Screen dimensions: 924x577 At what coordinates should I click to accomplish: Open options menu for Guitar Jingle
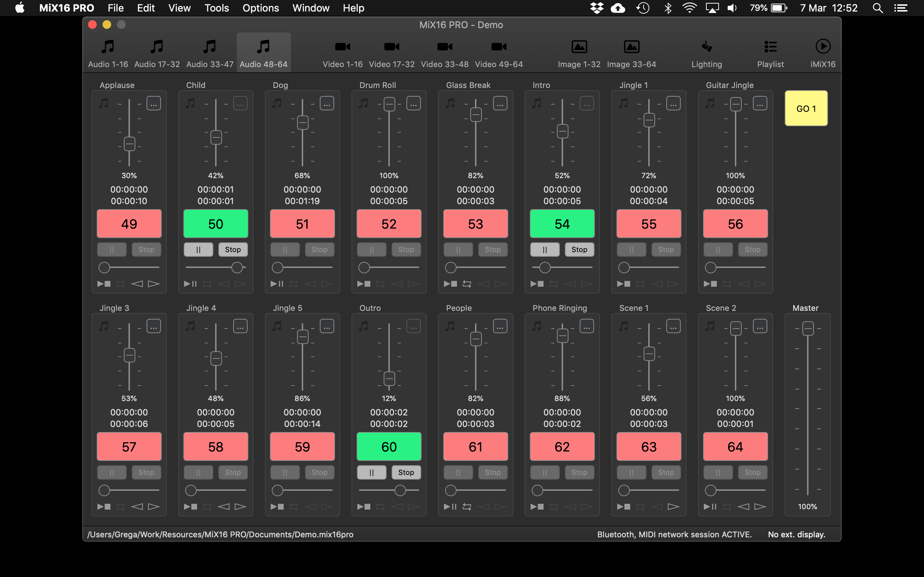coord(760,103)
